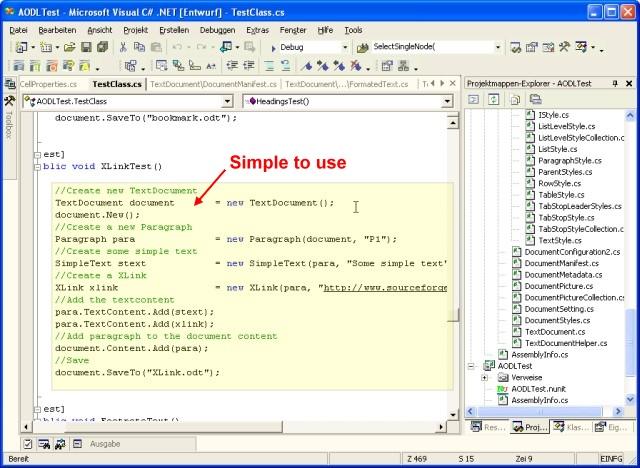Viewport: 640px width, 468px height.
Task: Click the task list checkbox icon at bottom
Action: coord(27,442)
